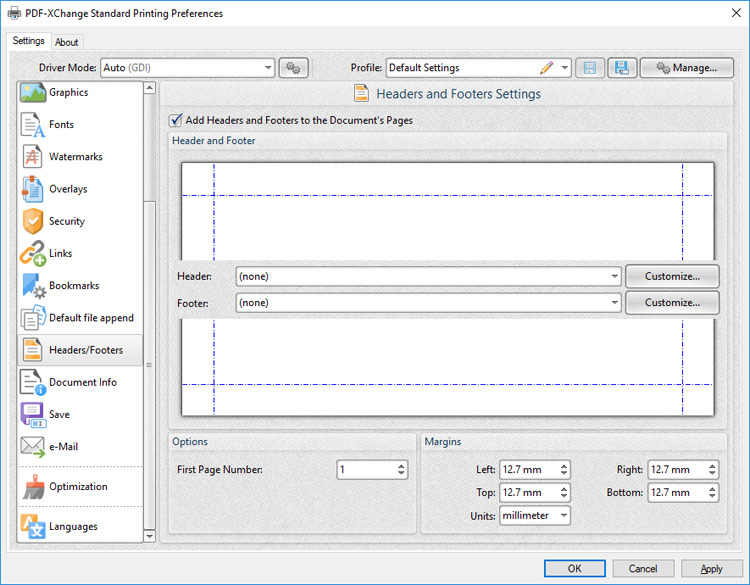Screen dimensions: 750x585
Task: Open the e-Mail settings category
Action: (x=80, y=447)
